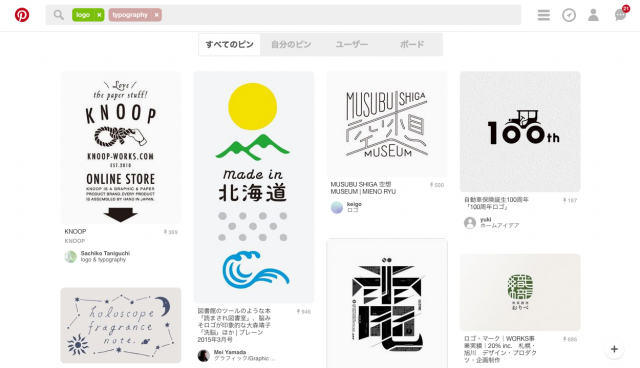Open the explore compass icon
Viewport: 640px width, 368px height.
point(569,15)
